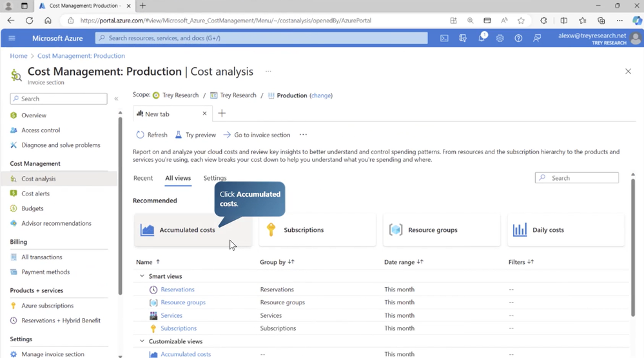
Task: Open browser zoom magnifier icon
Action: (470, 21)
